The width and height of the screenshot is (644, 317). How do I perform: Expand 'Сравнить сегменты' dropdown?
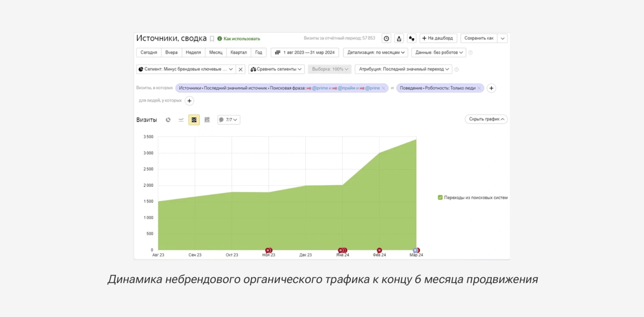coord(276,69)
